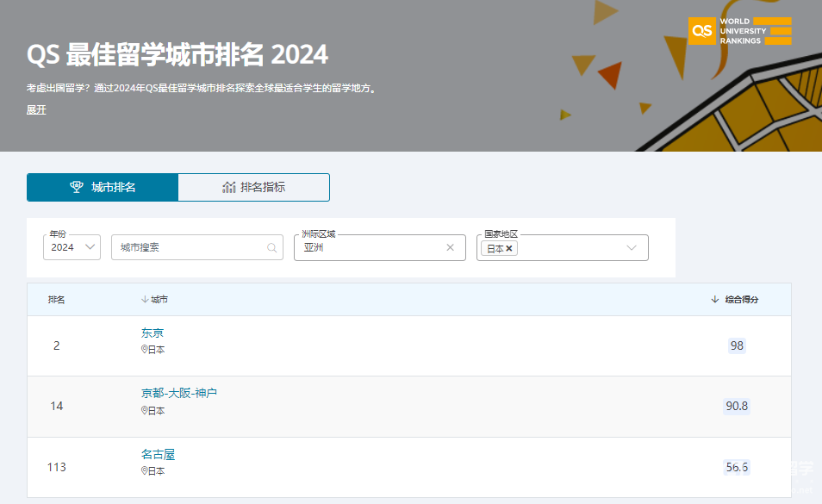Remove the 日本 country tag
Screen dimensions: 822x504
tap(509, 248)
